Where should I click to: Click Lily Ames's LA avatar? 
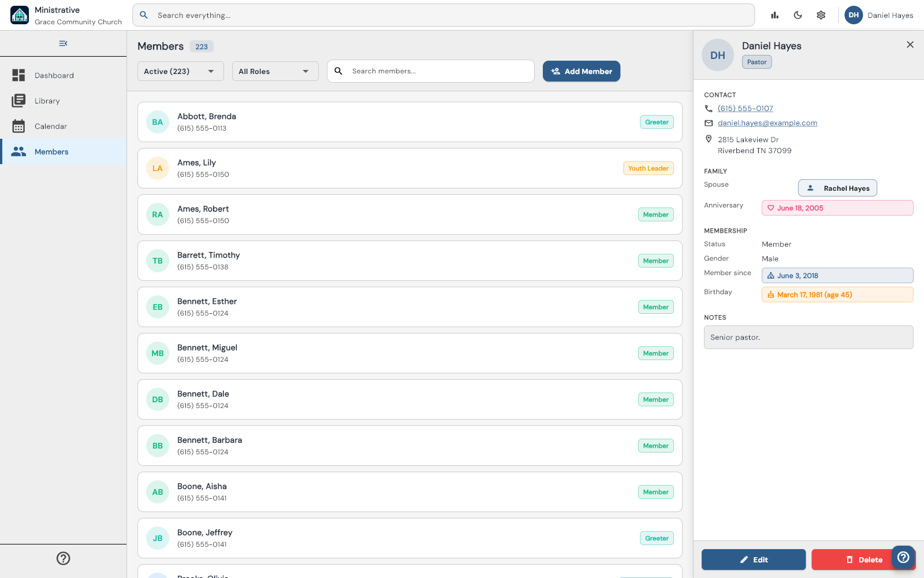(x=158, y=168)
